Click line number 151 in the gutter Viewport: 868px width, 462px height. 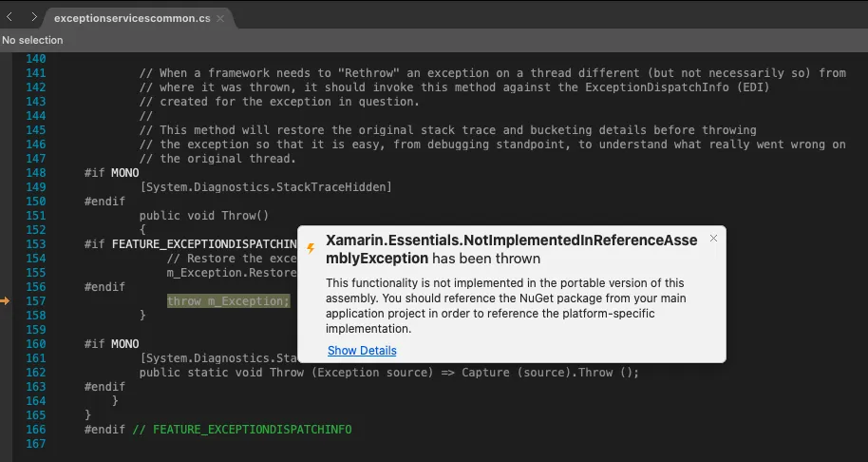35,216
